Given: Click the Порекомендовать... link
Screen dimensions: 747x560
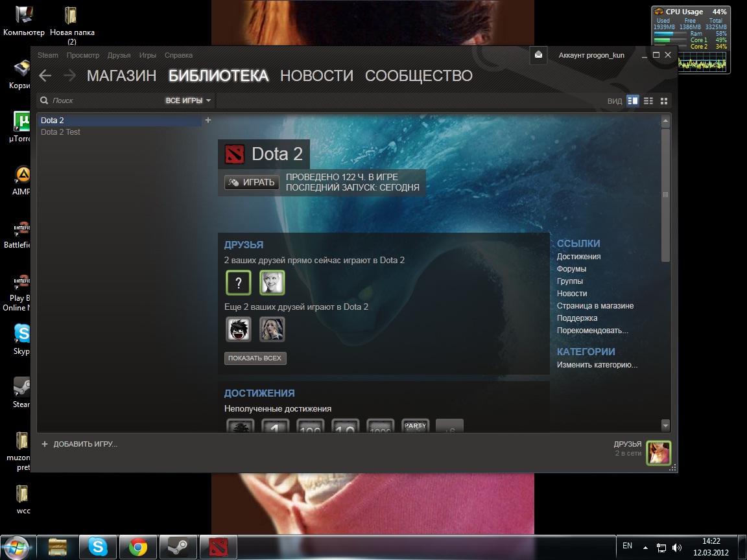Looking at the screenshot, I should [592, 331].
